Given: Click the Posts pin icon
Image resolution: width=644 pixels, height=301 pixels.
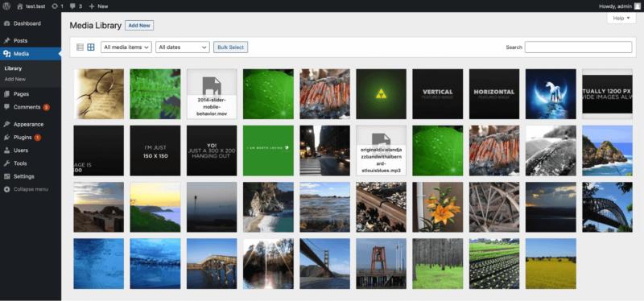Looking at the screenshot, I should coord(6,41).
